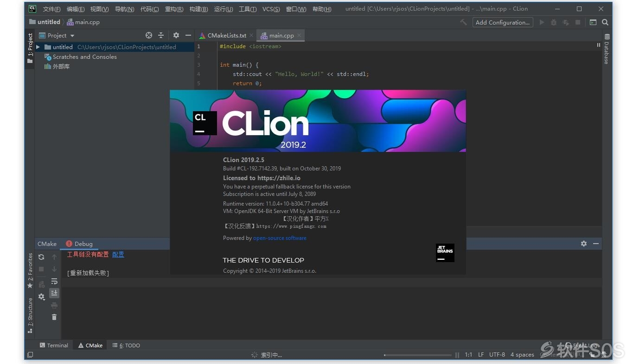This screenshot has width=633, height=364.
Task: Open the 重构(R) menu
Action: coord(174,9)
